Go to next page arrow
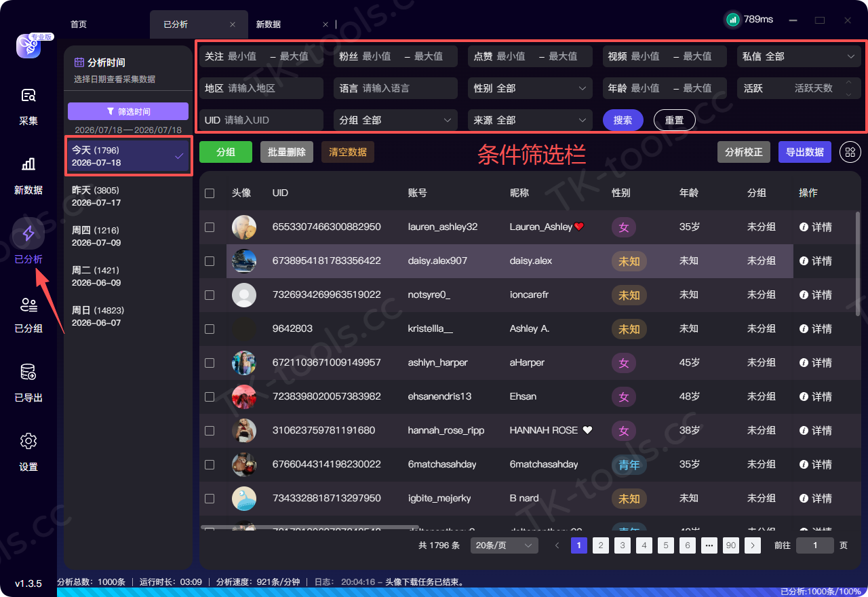The width and height of the screenshot is (868, 597). pos(753,545)
